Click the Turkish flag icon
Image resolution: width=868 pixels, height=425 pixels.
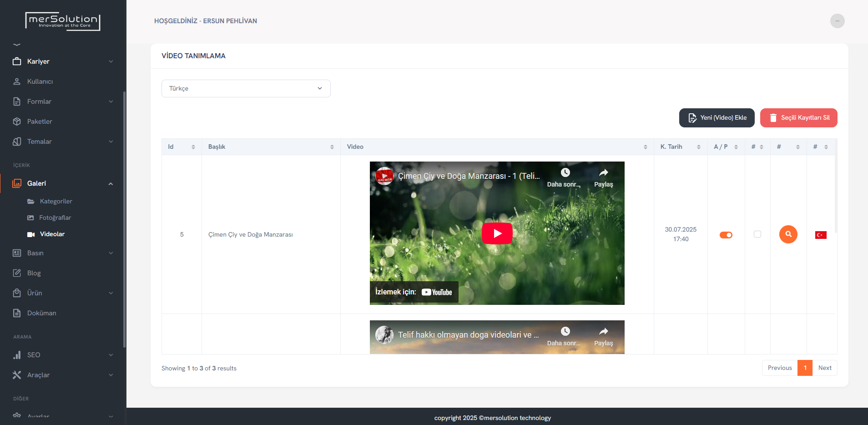coord(821,235)
